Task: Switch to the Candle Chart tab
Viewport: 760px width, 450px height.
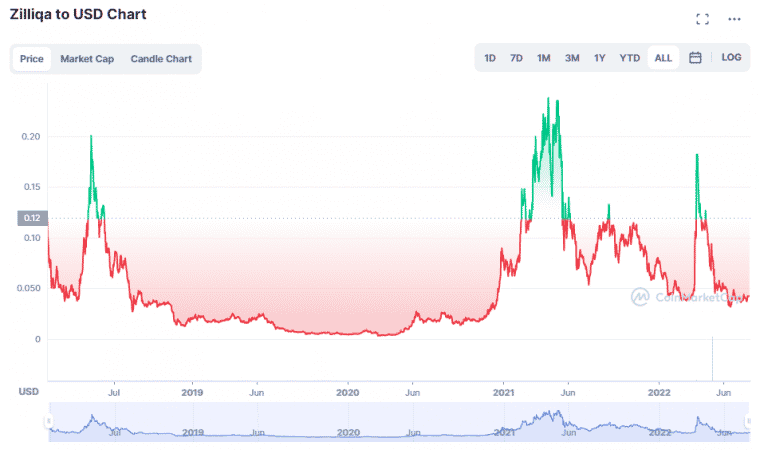Action: pos(161,59)
